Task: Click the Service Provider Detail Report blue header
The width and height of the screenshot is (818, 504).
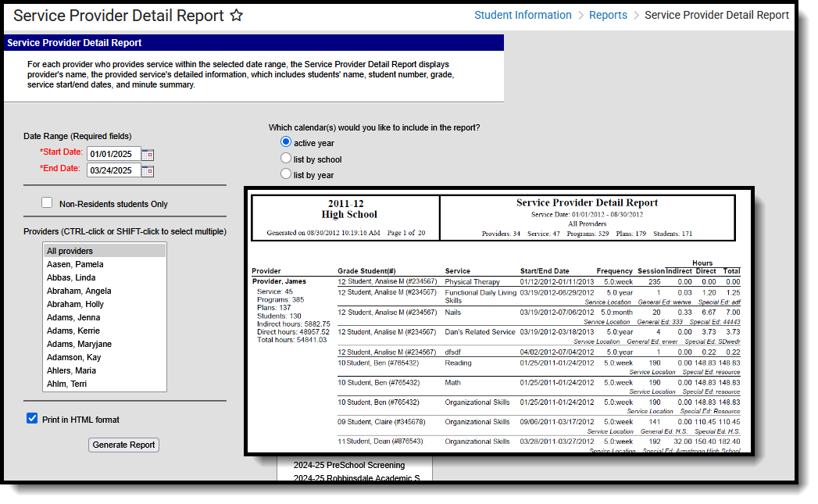Action: tap(254, 43)
